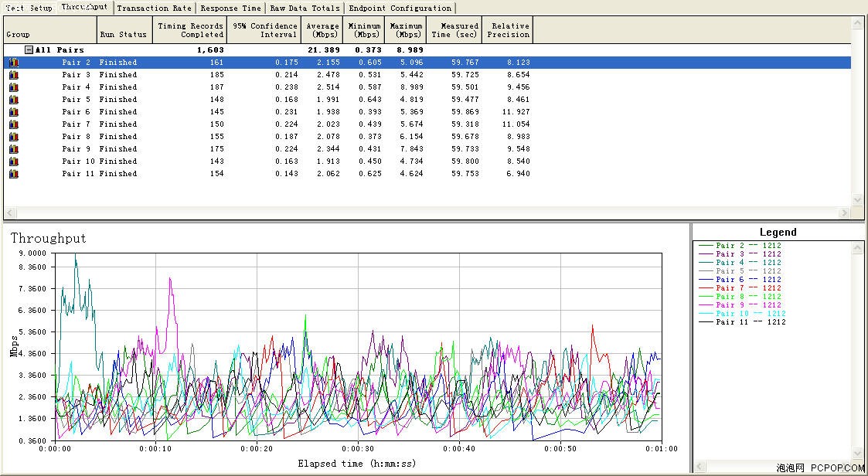This screenshot has height=476, width=868.
Task: Open the Transaction Rate tab
Action: click(155, 8)
